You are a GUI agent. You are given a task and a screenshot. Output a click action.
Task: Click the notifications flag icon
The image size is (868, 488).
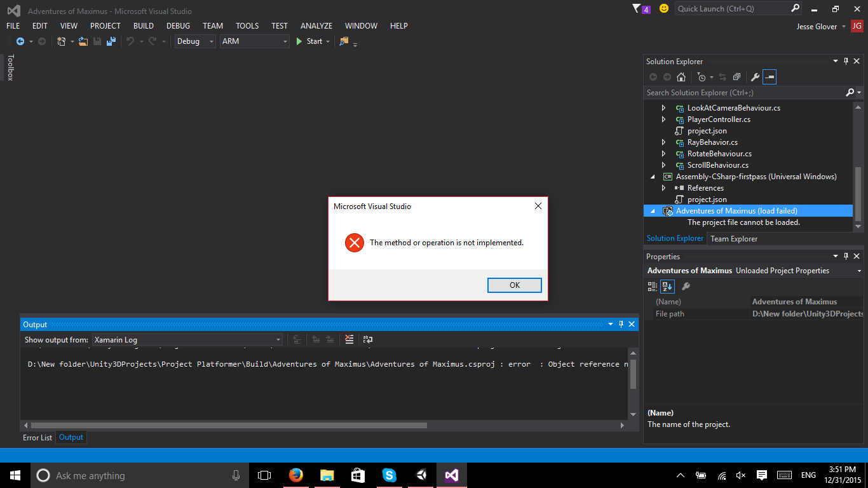point(641,9)
